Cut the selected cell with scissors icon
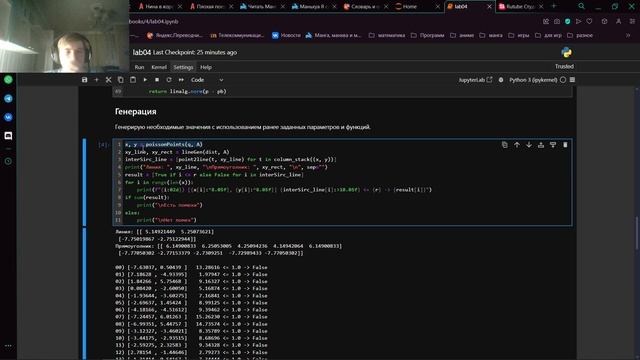Screen dimensions: 640x360 (x=109, y=80)
